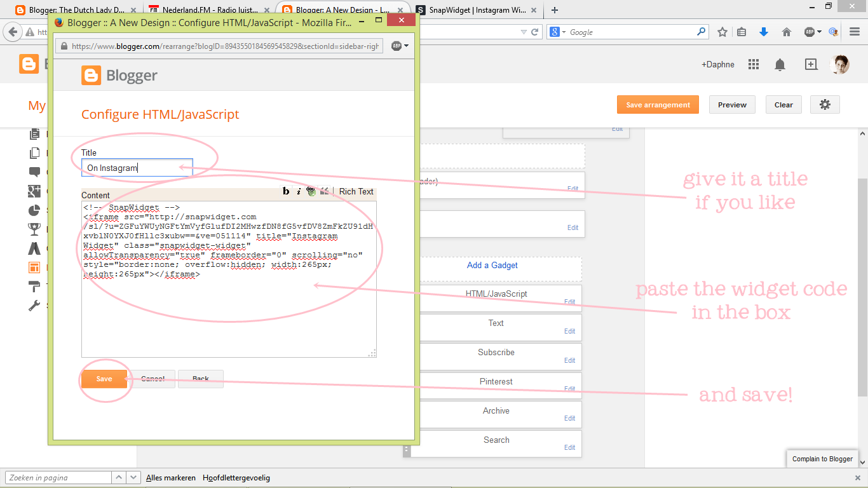
Task: Click the orange Save button in the popup
Action: [104, 379]
